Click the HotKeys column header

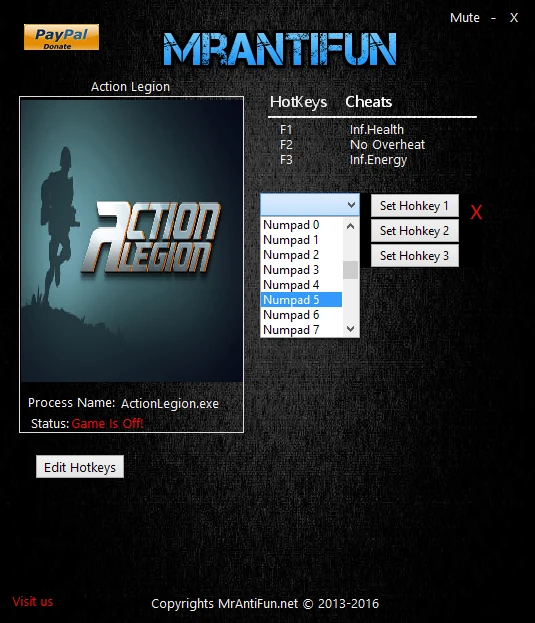(298, 102)
